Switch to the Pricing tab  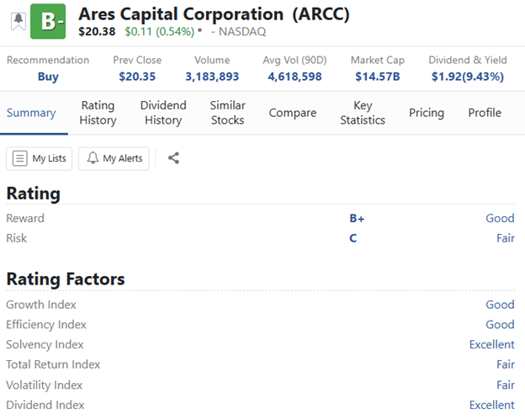click(427, 113)
